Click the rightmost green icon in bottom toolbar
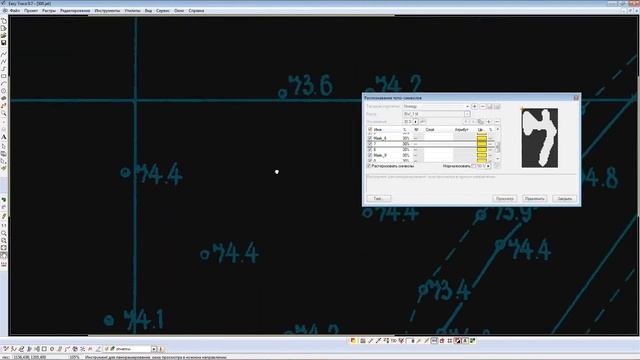This screenshot has width=640, height=360. point(473,341)
